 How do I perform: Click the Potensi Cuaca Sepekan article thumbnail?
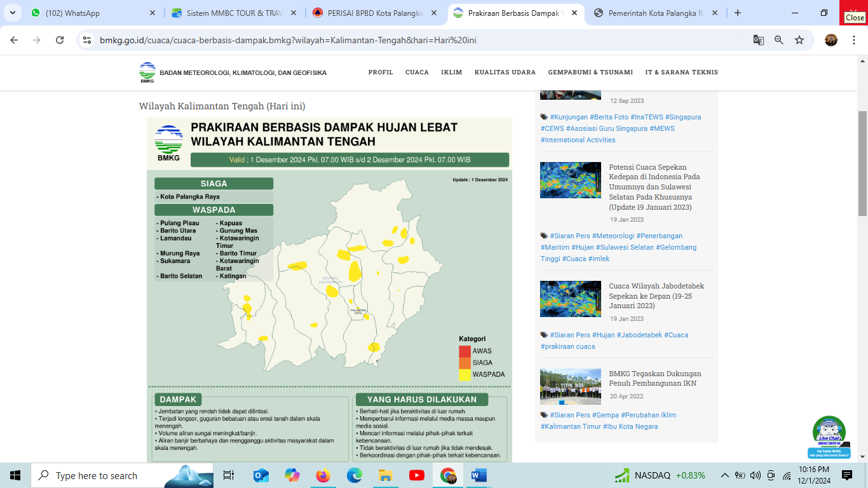point(571,180)
